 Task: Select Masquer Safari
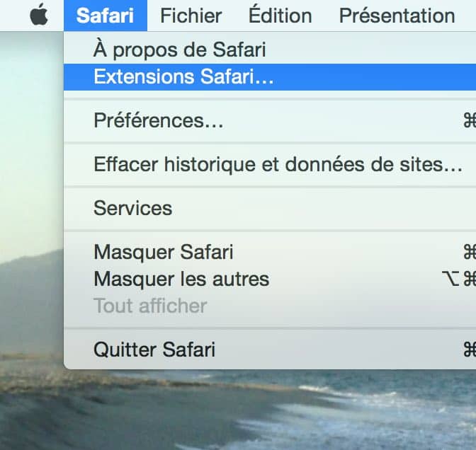(x=270, y=252)
